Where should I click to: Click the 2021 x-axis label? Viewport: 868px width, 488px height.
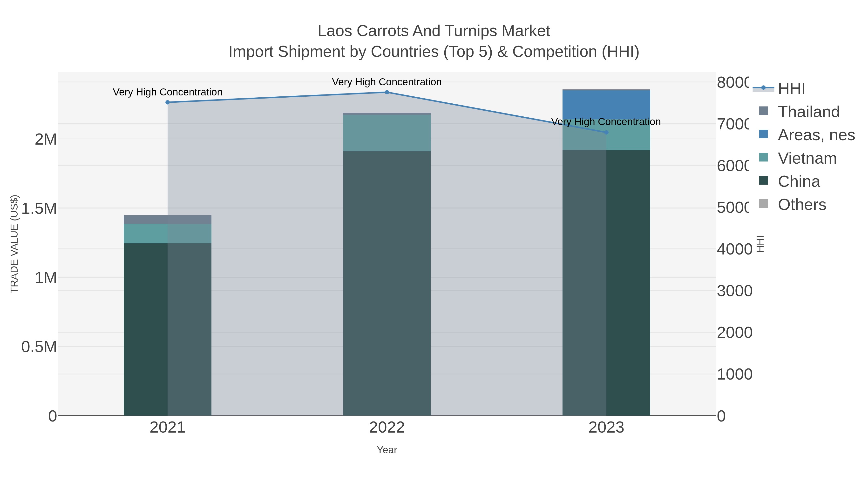pos(168,428)
